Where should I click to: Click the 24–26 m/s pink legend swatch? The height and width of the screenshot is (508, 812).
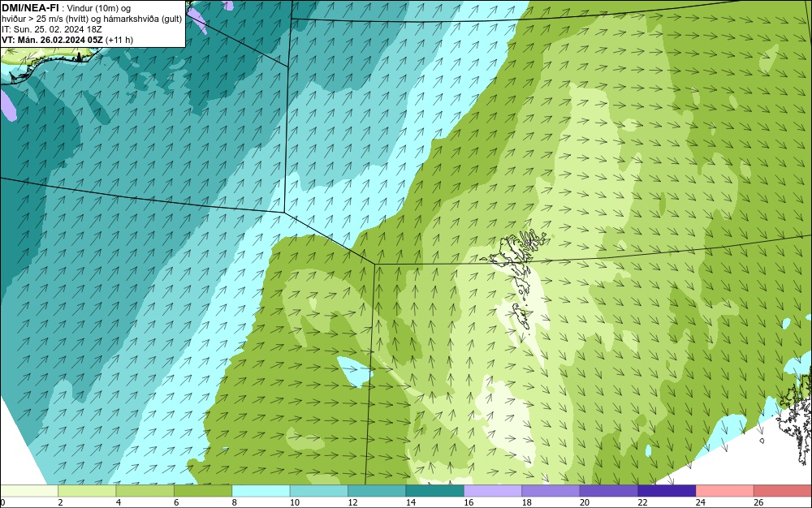pyautogui.click(x=725, y=491)
